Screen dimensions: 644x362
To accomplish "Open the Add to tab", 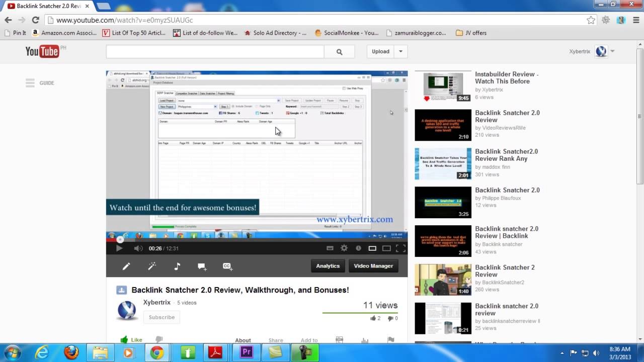I will (309, 340).
